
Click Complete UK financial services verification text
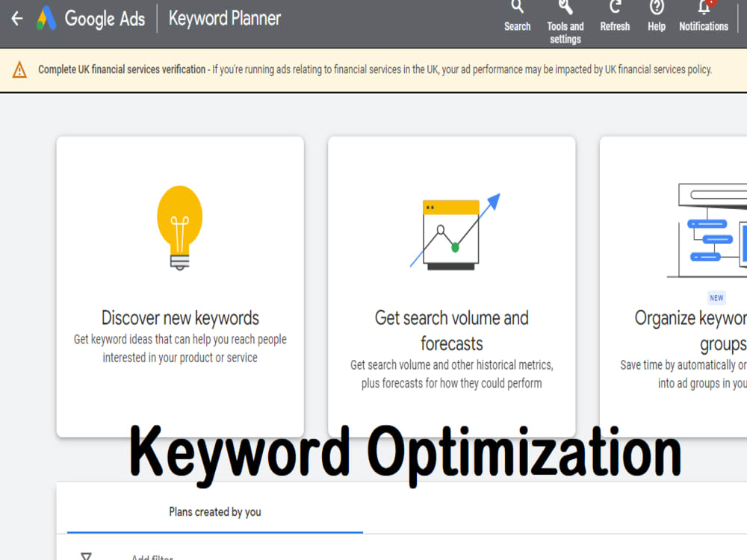(122, 69)
